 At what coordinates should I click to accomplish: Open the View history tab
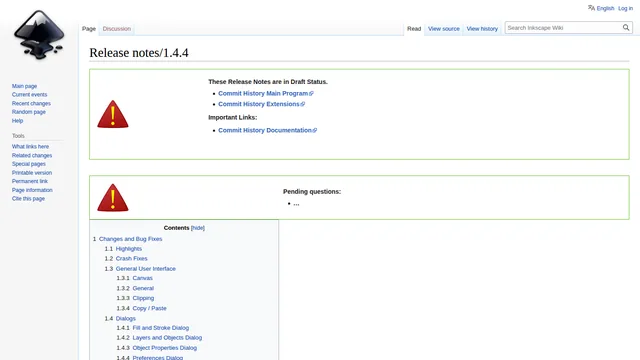pos(482,29)
